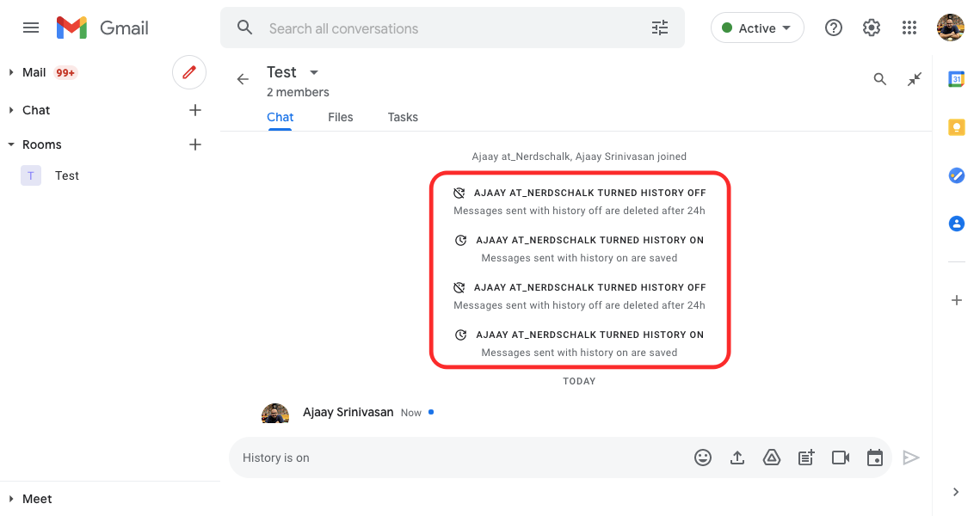
Task: Start a new chat with plus button
Action: coord(195,110)
